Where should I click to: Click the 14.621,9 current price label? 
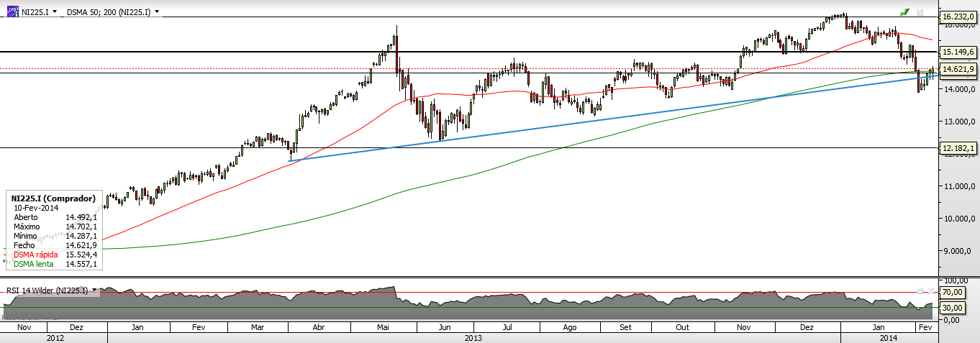click(x=957, y=69)
